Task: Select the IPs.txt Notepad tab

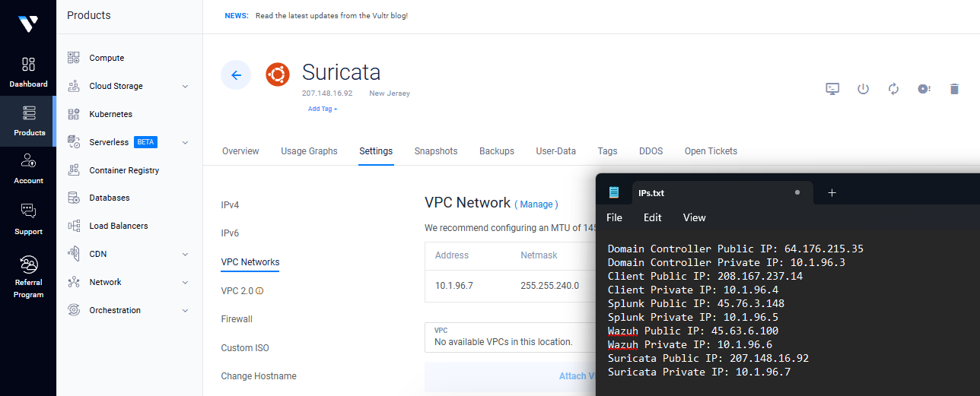Action: (722, 193)
